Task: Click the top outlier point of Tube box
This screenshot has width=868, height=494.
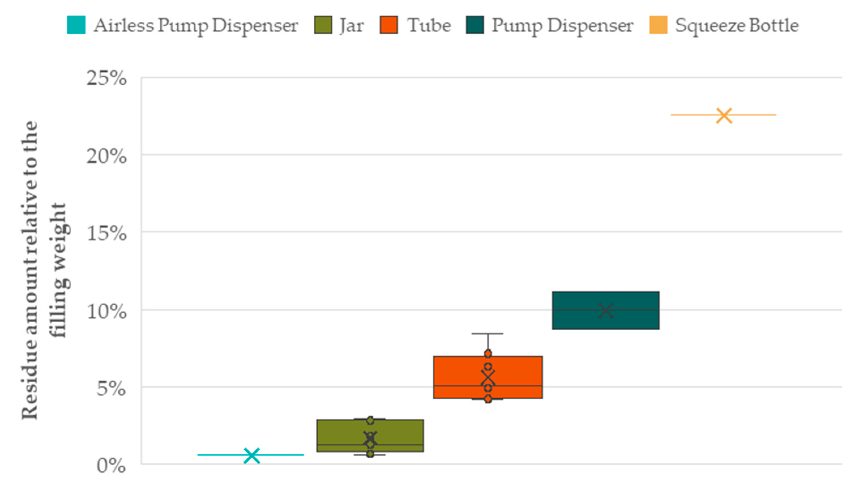Action: pyautogui.click(x=488, y=354)
